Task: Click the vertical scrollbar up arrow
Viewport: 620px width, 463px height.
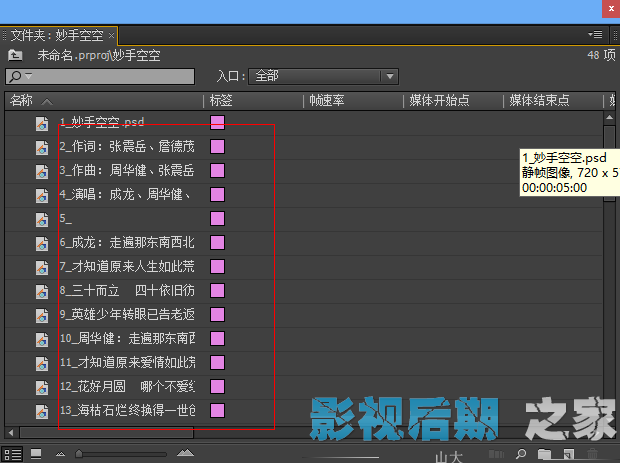Action: click(x=609, y=118)
